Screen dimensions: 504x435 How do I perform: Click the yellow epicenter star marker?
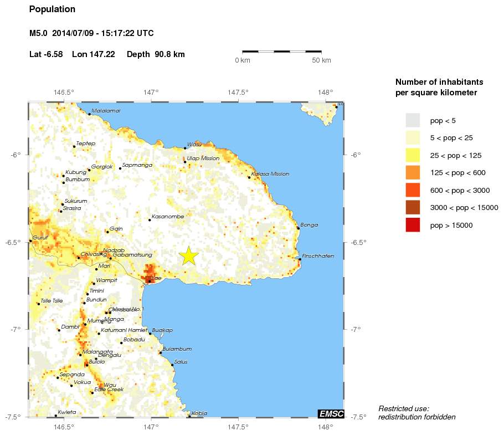[189, 256]
